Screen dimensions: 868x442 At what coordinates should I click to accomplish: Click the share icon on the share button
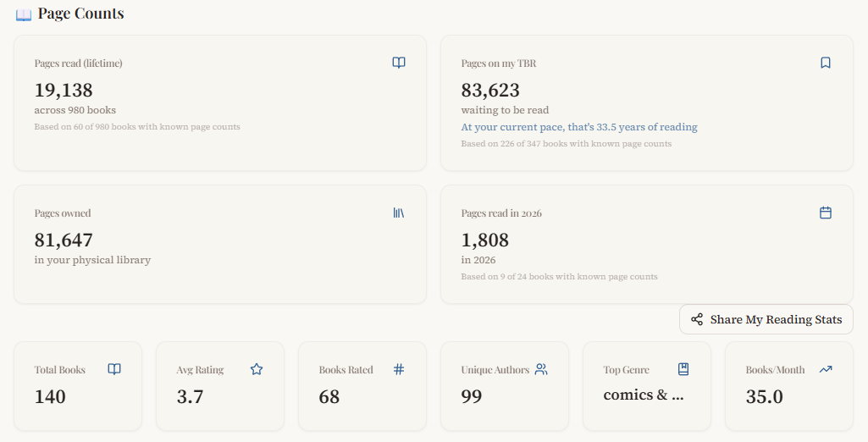click(x=697, y=319)
